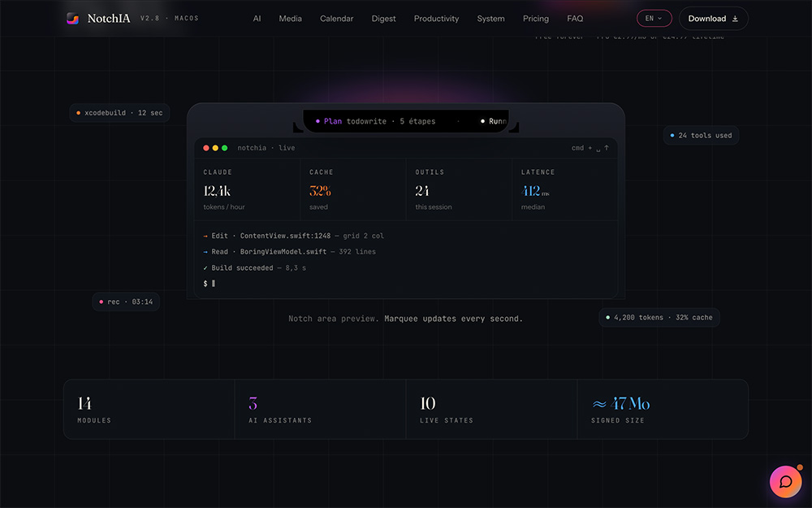Go to the Pricing section
The width and height of the screenshot is (812, 508).
coord(535,19)
